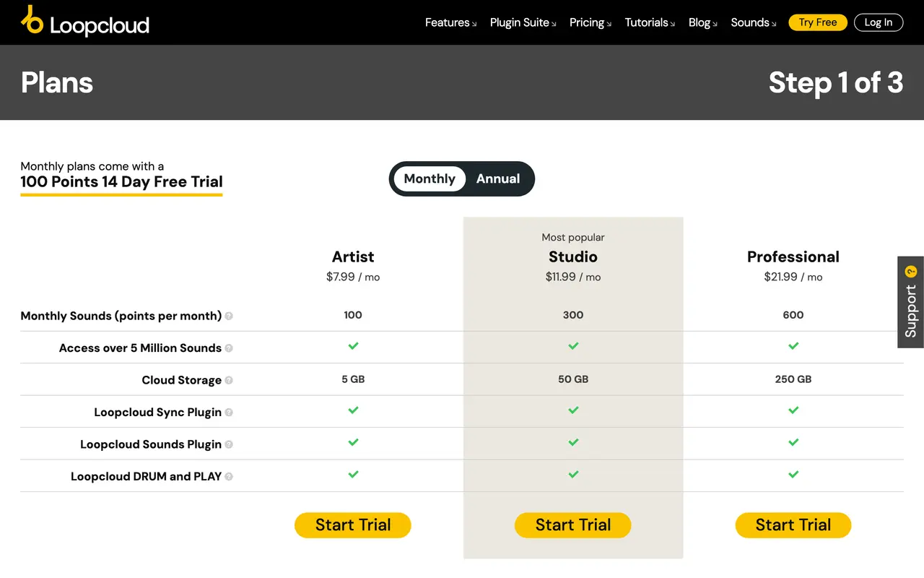Click the $21.99 / mo price
Screen dimensions: 924x578
793,277
